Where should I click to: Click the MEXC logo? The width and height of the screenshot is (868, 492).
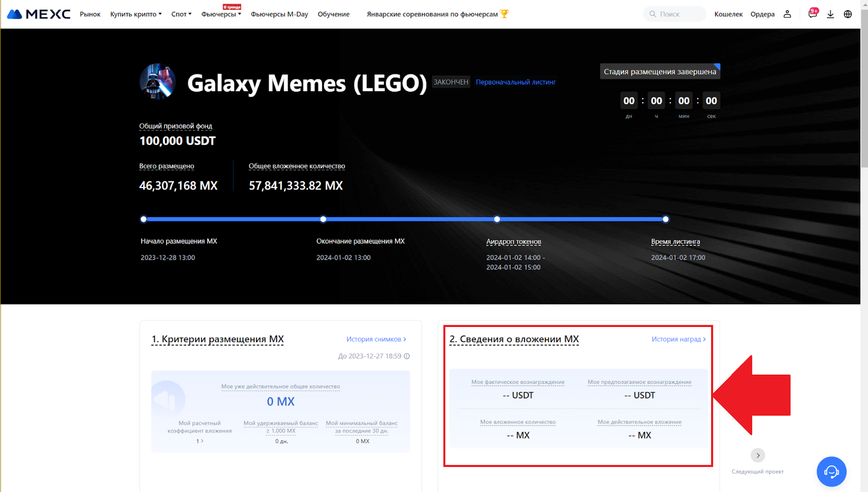pyautogui.click(x=39, y=14)
